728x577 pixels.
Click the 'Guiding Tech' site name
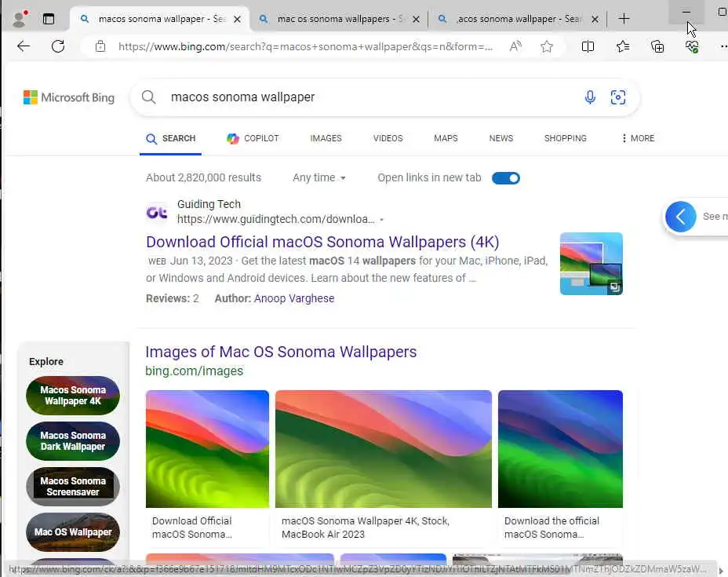[209, 204]
